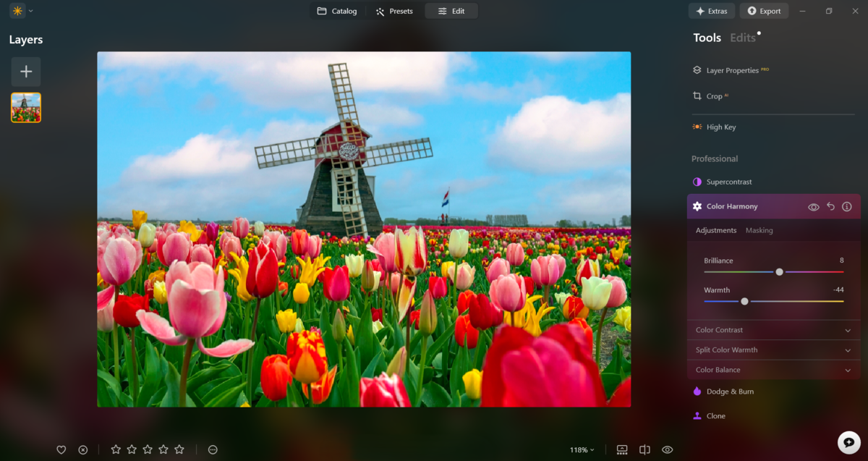Screen dimensions: 868x461
Task: View Color Harmony tool info
Action: (x=846, y=206)
